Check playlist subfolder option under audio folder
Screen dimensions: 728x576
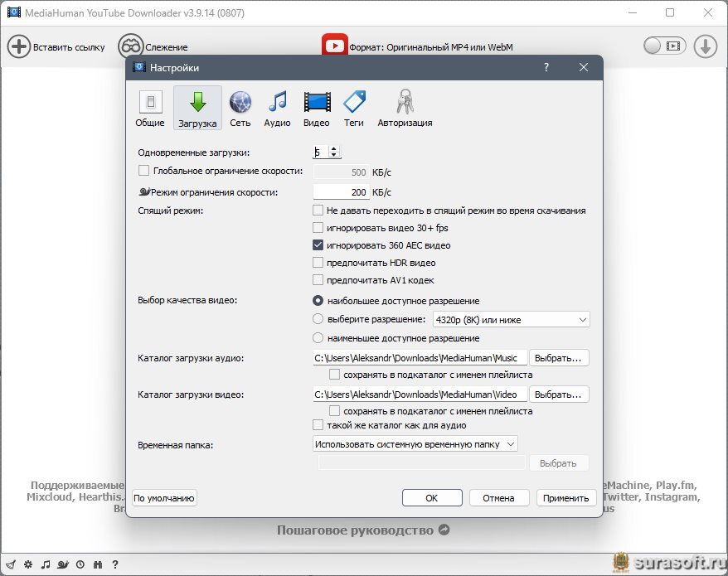click(334, 374)
